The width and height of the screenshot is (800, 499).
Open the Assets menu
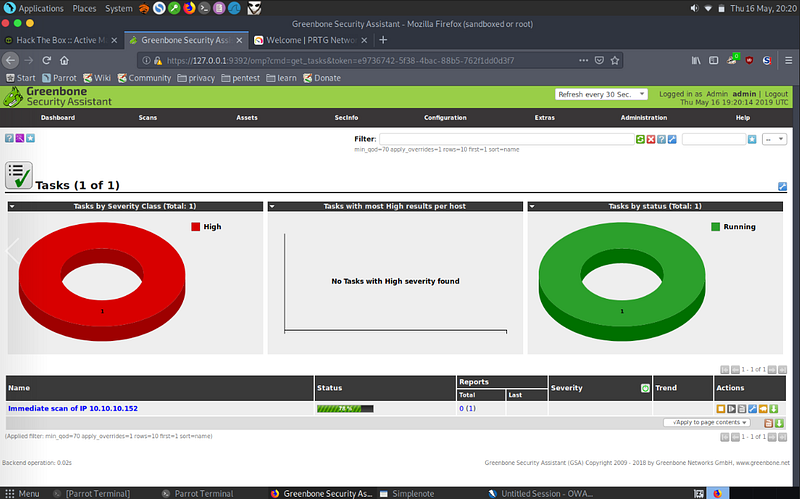coord(247,117)
